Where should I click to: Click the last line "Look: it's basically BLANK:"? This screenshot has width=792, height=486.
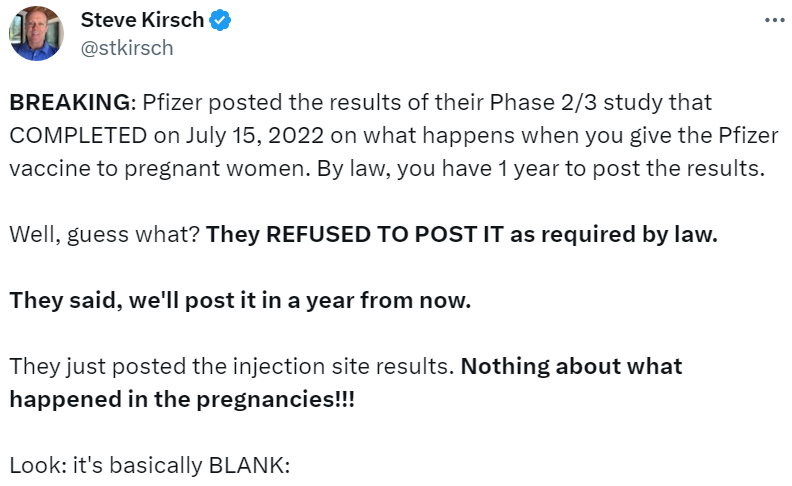(149, 465)
